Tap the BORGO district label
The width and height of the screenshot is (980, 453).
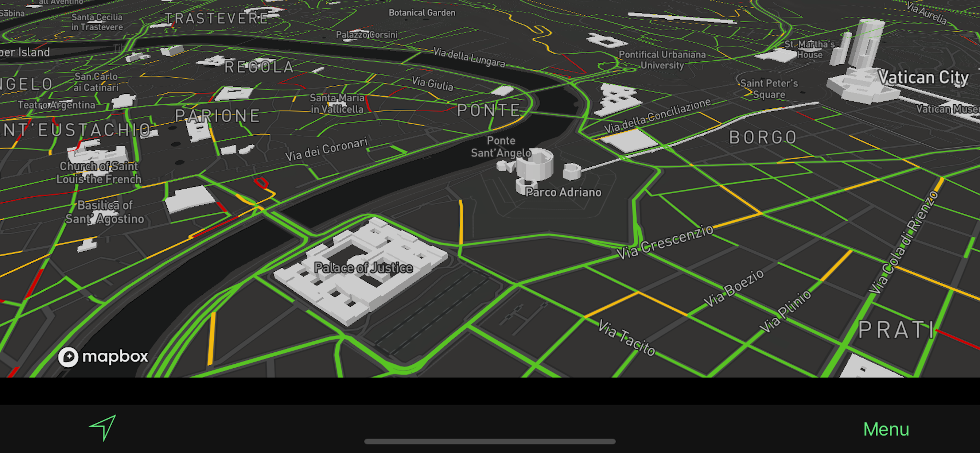(x=762, y=138)
